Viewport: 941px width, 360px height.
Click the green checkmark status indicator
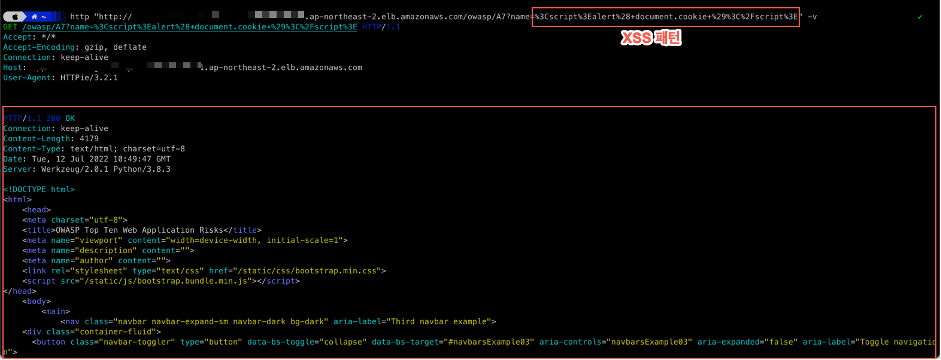click(x=920, y=16)
